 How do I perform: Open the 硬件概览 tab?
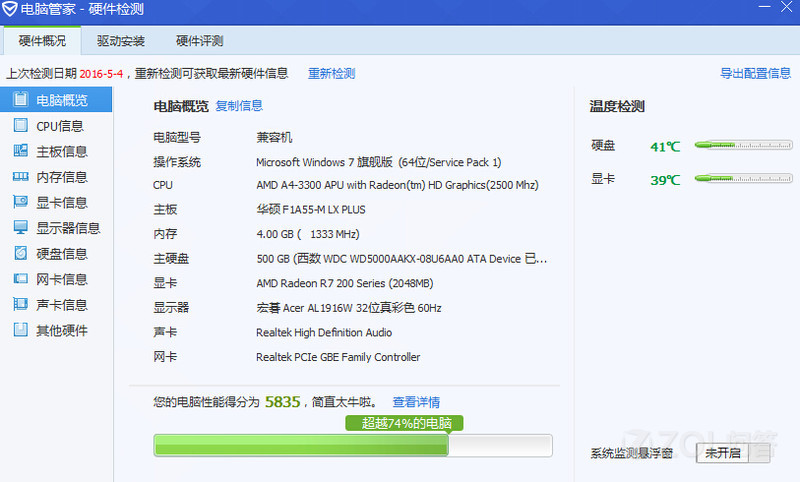point(42,41)
